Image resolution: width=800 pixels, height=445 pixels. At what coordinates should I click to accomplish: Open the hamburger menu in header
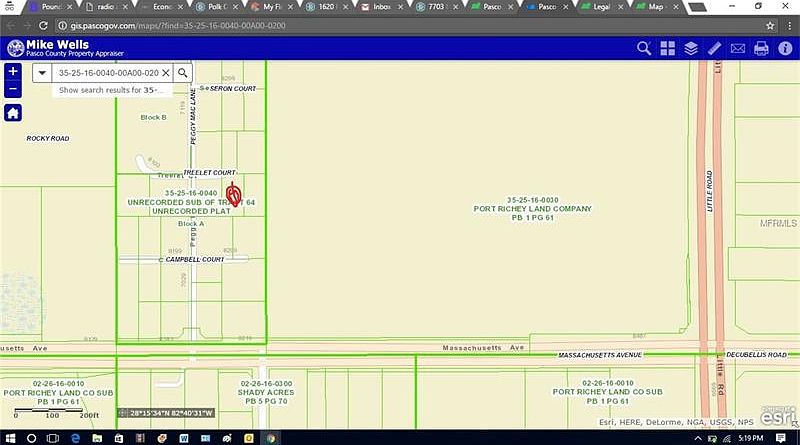[x=784, y=48]
